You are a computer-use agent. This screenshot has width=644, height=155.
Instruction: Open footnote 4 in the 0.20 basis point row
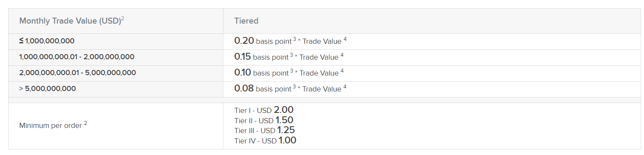point(345,40)
